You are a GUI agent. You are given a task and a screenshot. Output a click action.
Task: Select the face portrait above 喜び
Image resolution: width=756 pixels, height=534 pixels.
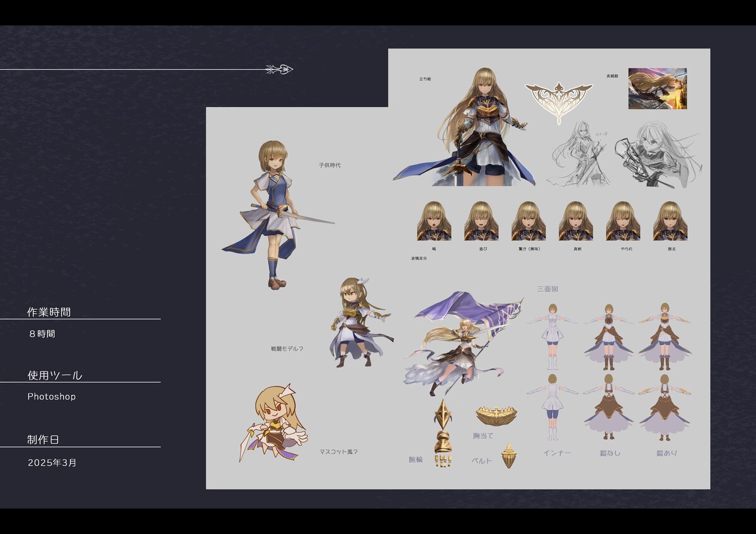[x=481, y=221]
